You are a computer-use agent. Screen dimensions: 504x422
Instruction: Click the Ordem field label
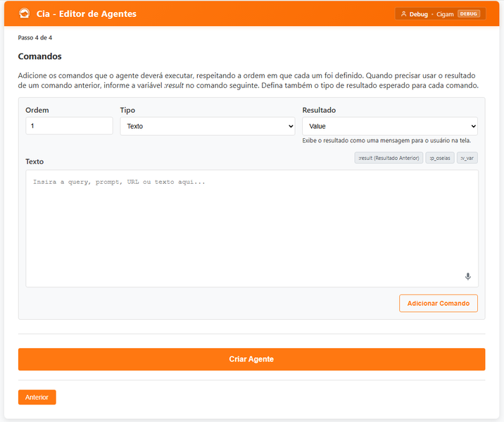pyautogui.click(x=37, y=110)
